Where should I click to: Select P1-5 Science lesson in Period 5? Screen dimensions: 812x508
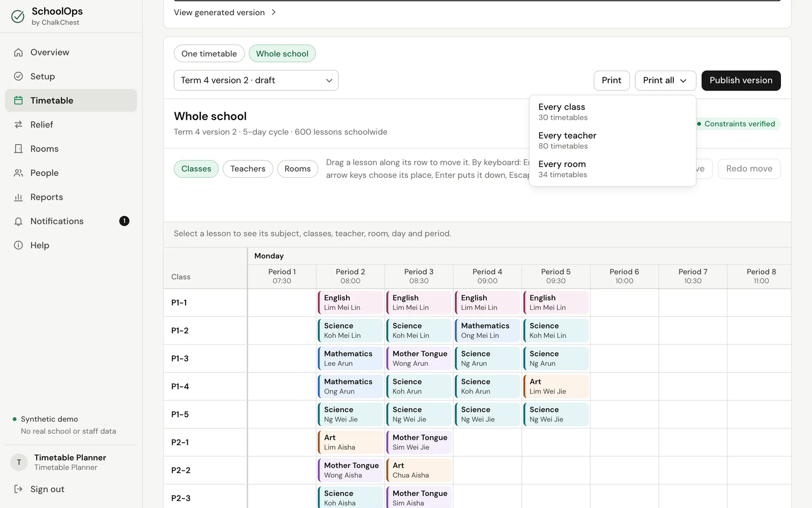point(556,415)
